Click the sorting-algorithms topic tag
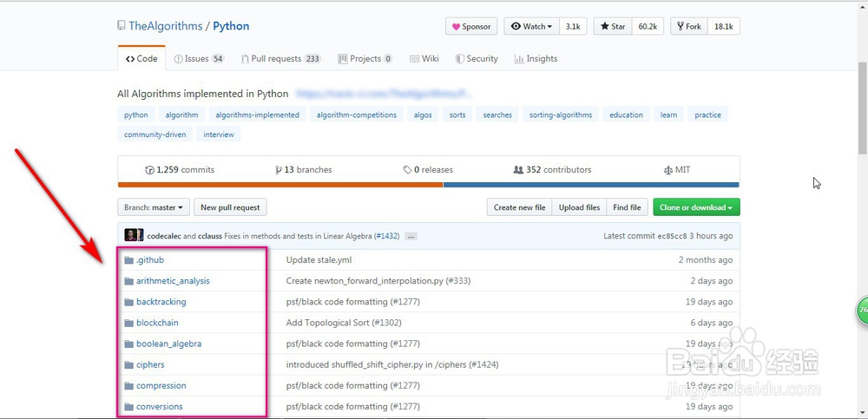Viewport: 868px width, 419px height. coord(560,115)
